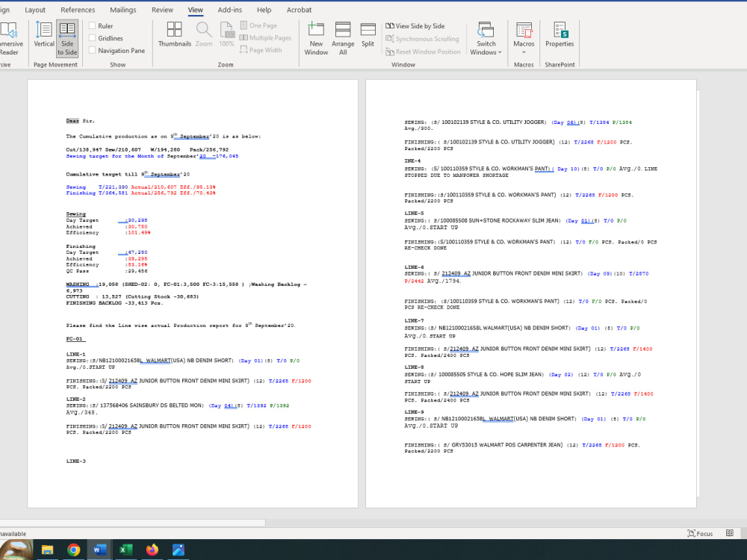Click the Properties icon in SharePoint group
This screenshot has height=560, width=747.
(560, 37)
